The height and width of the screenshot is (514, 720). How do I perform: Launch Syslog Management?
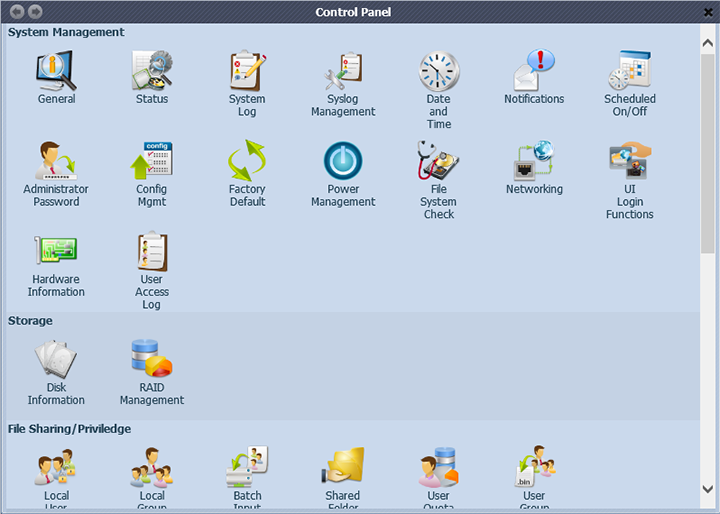(343, 71)
